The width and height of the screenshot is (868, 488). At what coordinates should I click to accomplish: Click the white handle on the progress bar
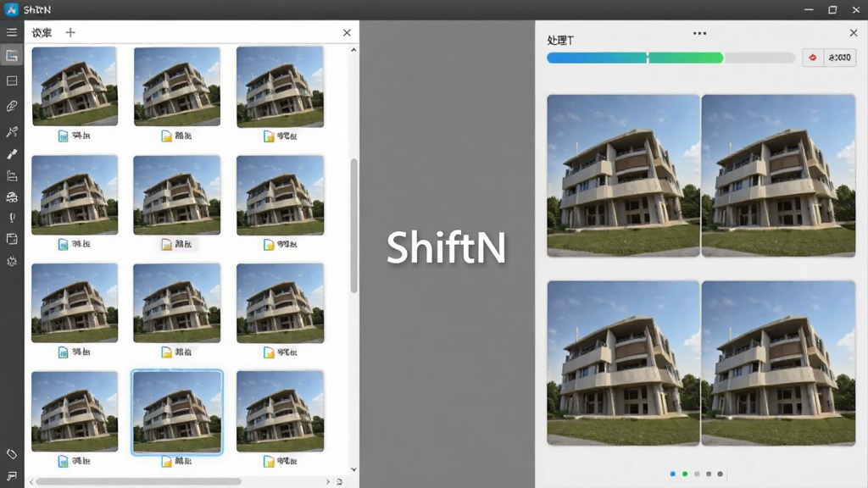coord(648,58)
